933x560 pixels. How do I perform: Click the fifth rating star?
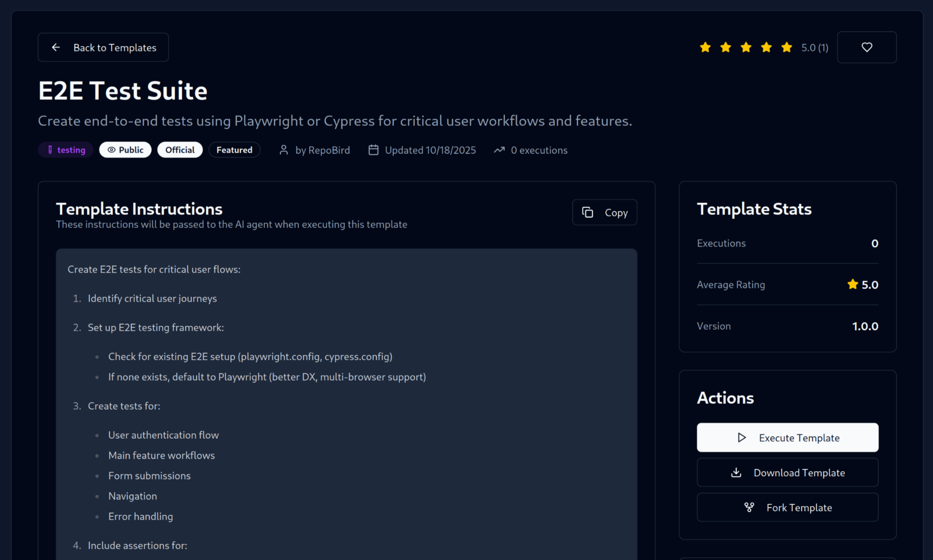(787, 47)
